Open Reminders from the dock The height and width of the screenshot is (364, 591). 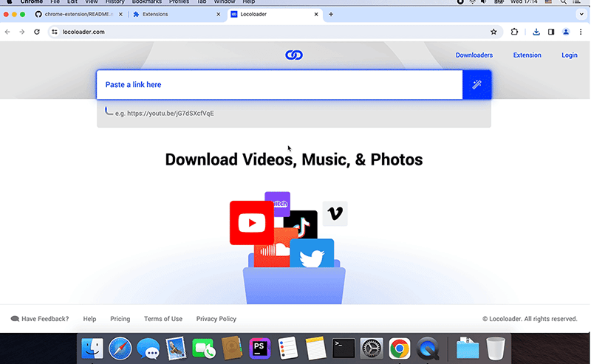287,348
